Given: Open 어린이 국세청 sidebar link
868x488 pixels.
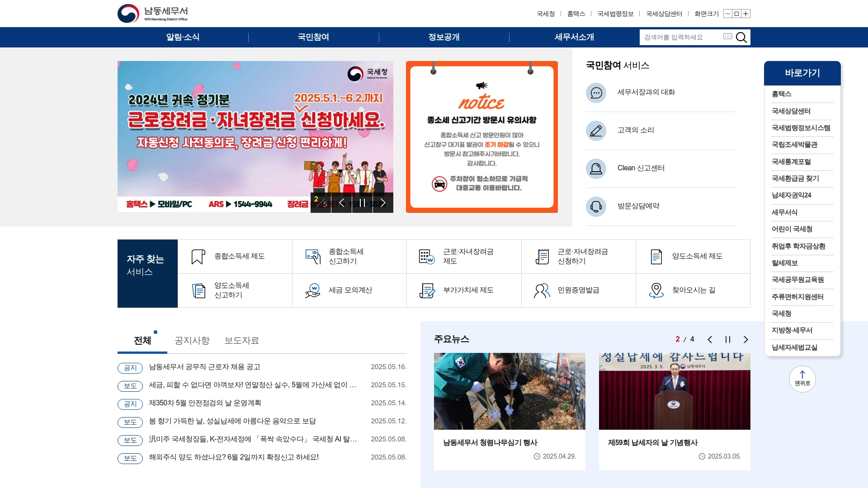Looking at the screenshot, I should click(792, 229).
